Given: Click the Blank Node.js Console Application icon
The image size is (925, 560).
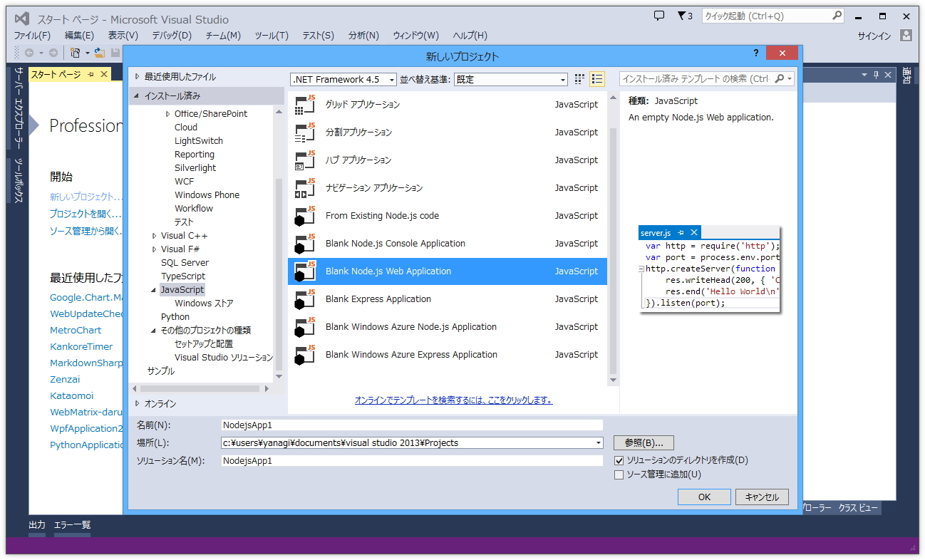Looking at the screenshot, I should [305, 244].
